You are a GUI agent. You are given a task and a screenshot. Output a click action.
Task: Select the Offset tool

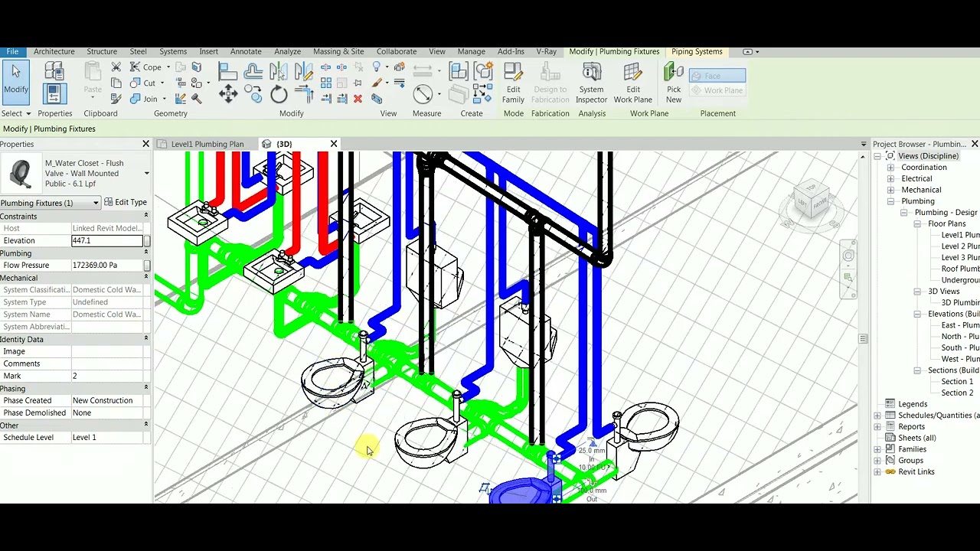[253, 72]
